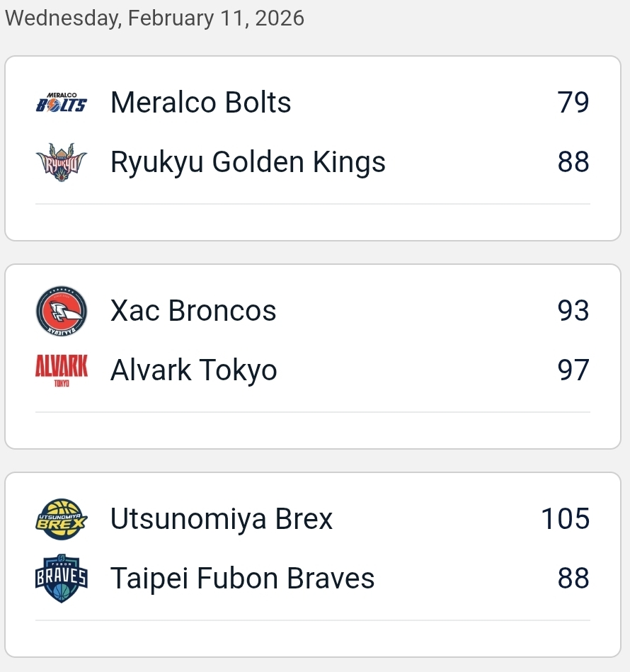630x672 pixels.
Task: Click the Wednesday, February 11, 2026 date header
Action: (x=154, y=18)
